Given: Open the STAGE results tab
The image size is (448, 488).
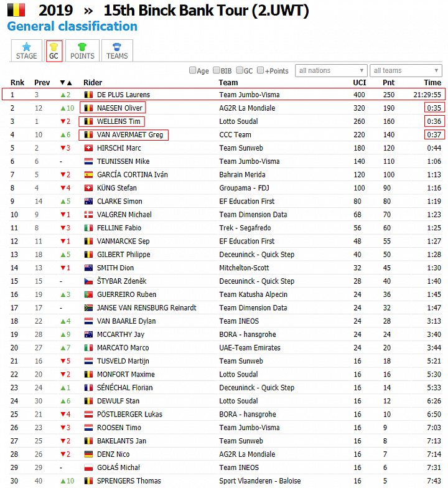Looking at the screenshot, I should click(x=26, y=51).
